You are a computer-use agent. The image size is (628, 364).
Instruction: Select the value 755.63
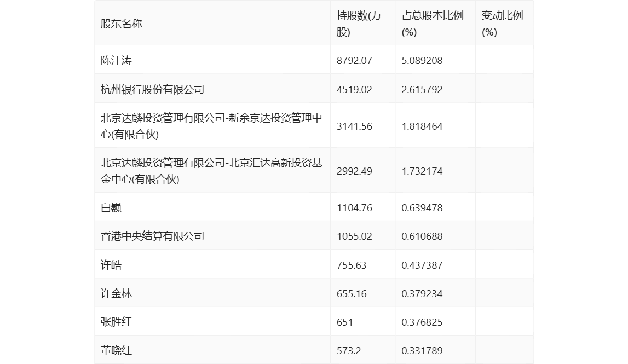coord(352,265)
